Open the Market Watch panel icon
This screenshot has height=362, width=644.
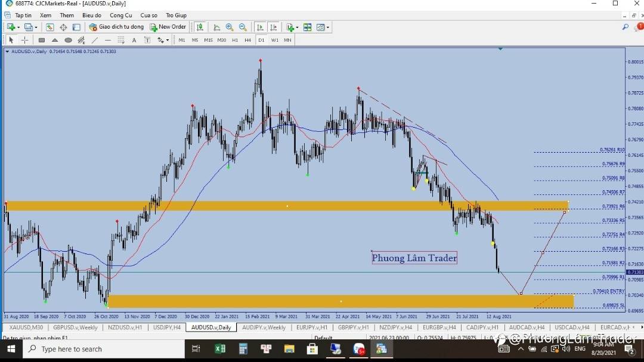click(x=49, y=27)
